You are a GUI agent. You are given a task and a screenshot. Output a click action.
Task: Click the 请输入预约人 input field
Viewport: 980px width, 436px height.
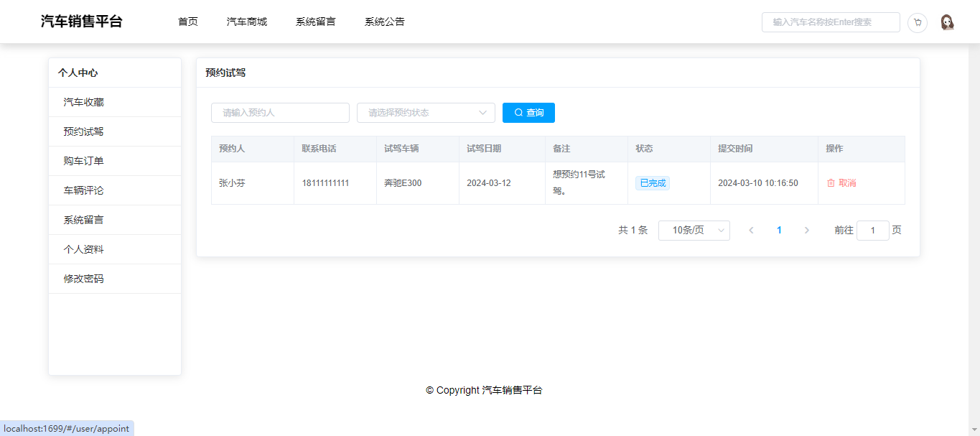pyautogui.click(x=280, y=113)
